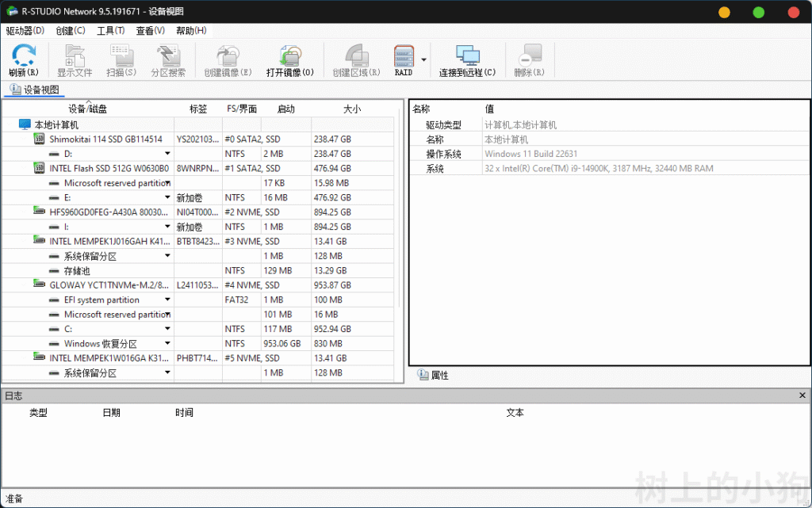Switch to the 设备视图 tab
This screenshot has width=812, height=508.
coord(35,90)
